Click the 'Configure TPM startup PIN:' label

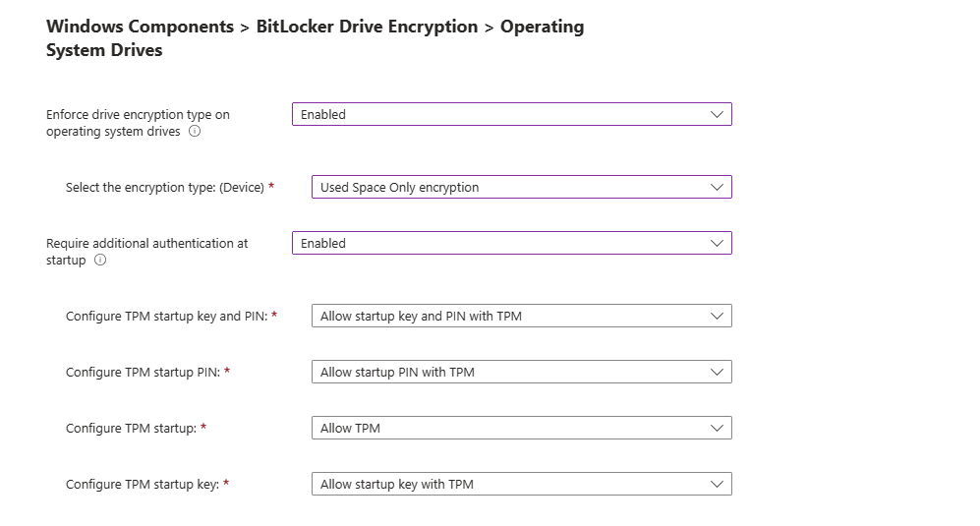pyautogui.click(x=143, y=372)
